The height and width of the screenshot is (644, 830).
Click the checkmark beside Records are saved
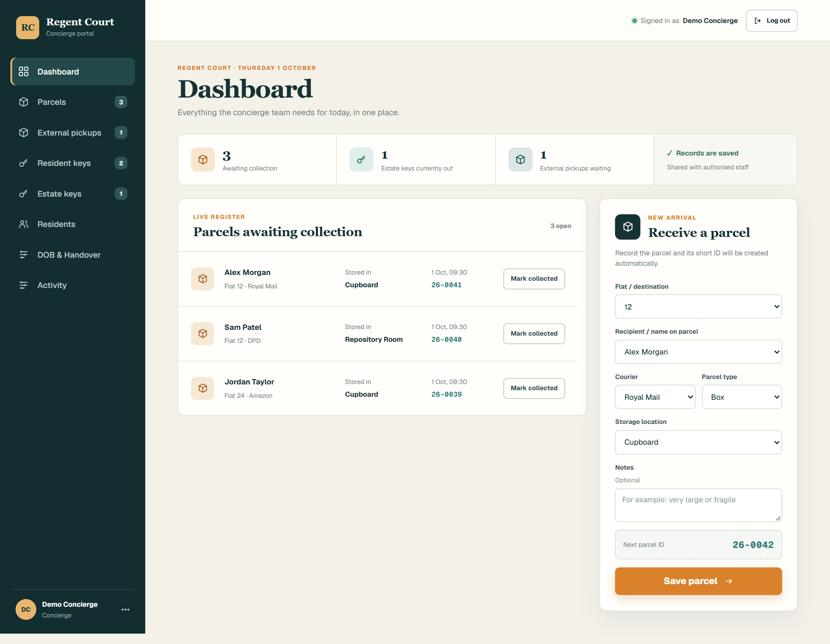click(669, 153)
